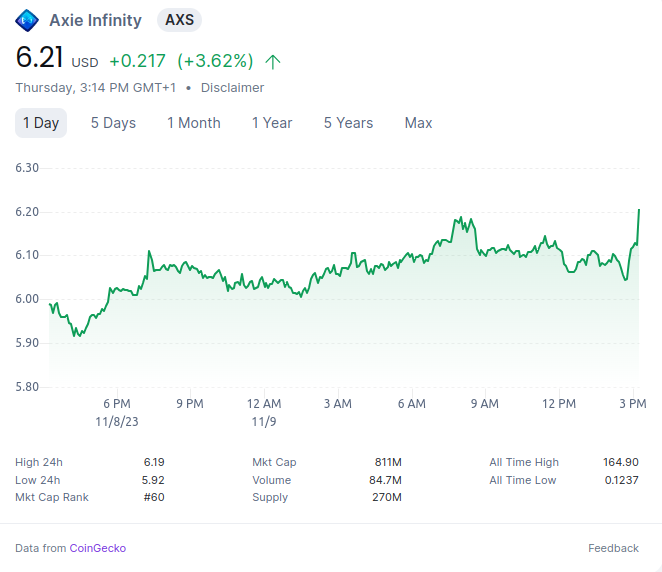Click the Low 24h value 5.92

[x=153, y=480]
